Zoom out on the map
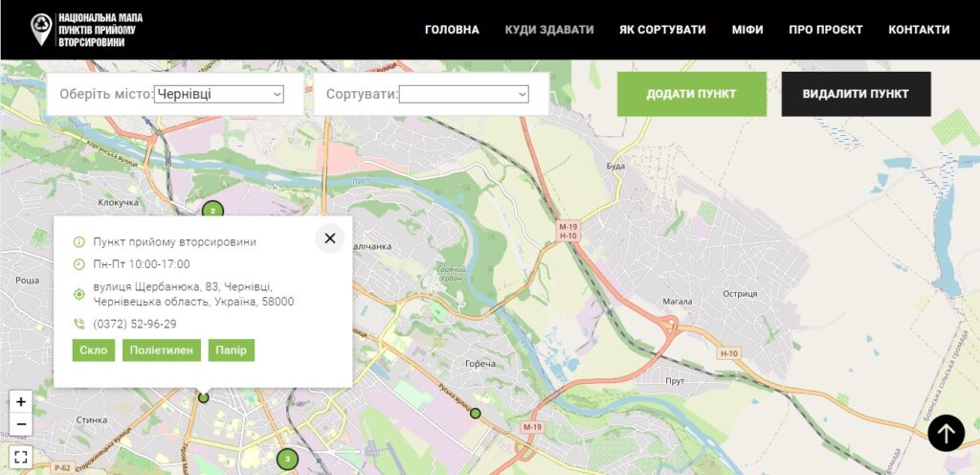Screen dimensions: 980x475 coord(21,424)
